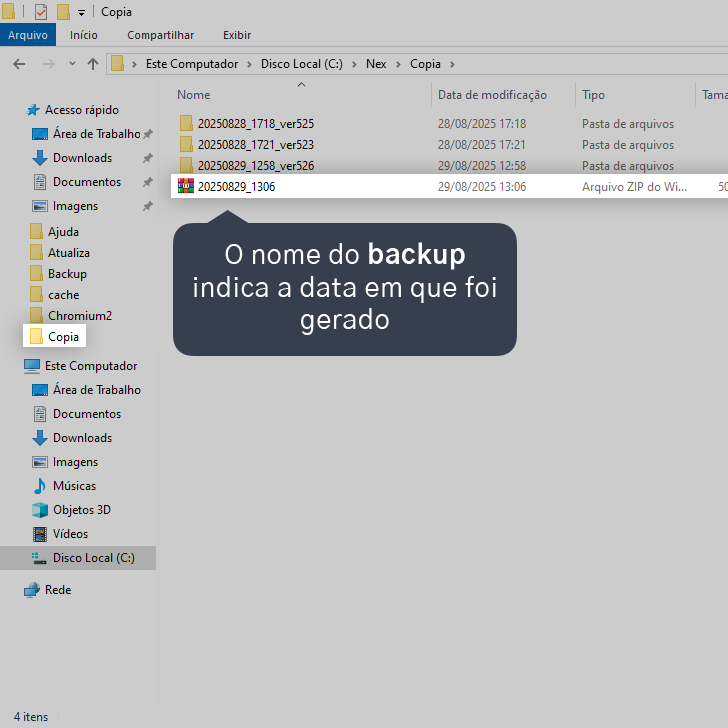Open the Vídeos library
Viewport: 728px width, 728px height.
(70, 534)
